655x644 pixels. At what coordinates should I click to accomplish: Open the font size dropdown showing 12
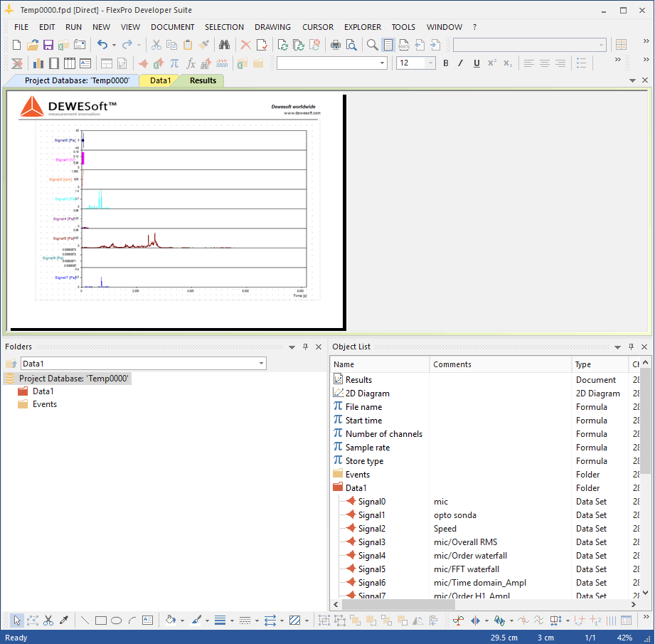430,63
